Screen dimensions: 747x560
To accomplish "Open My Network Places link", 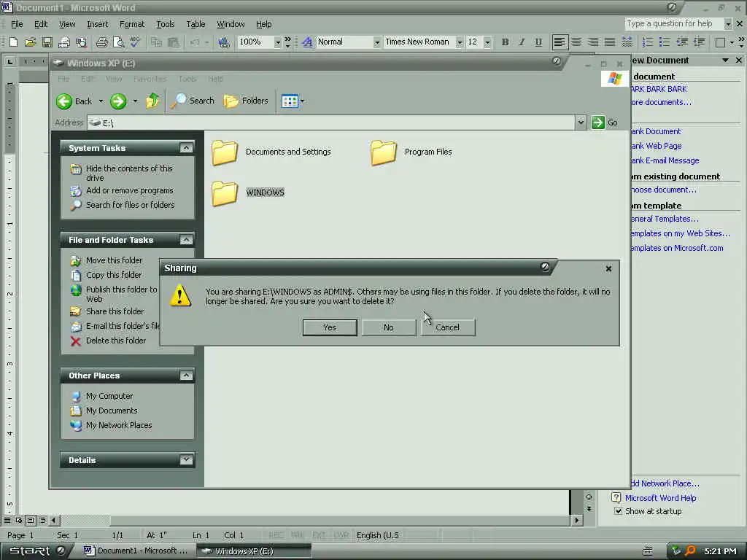I will (119, 425).
